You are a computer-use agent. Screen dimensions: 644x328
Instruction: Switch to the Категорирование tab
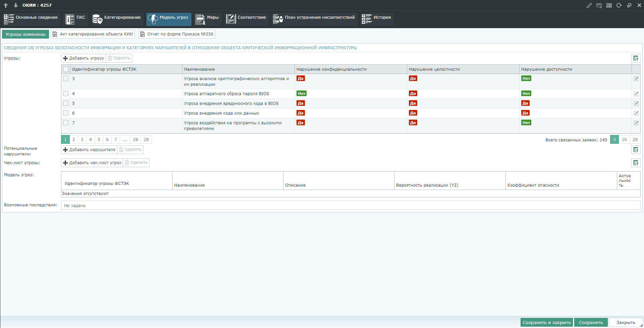[117, 19]
